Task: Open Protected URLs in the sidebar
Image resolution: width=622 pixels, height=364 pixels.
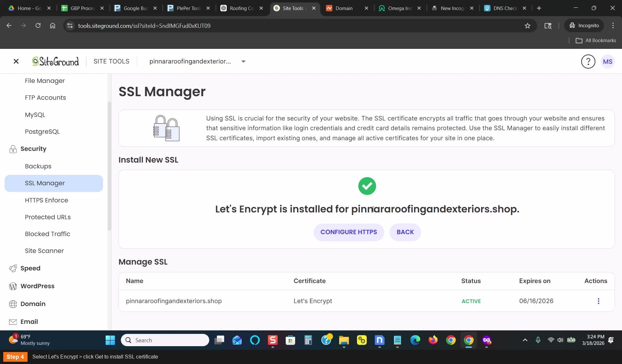Action: (x=48, y=217)
